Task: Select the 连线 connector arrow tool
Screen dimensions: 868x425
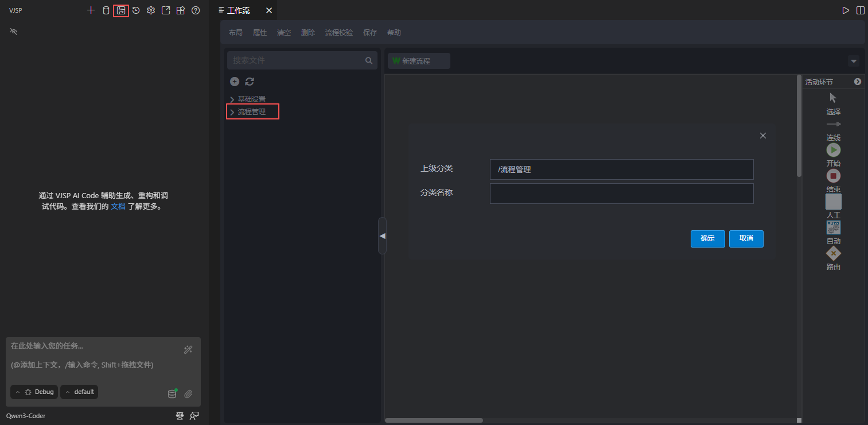Action: pos(833,125)
